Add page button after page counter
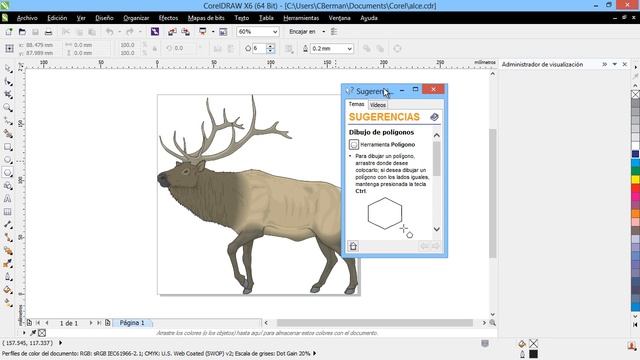 tap(108, 323)
